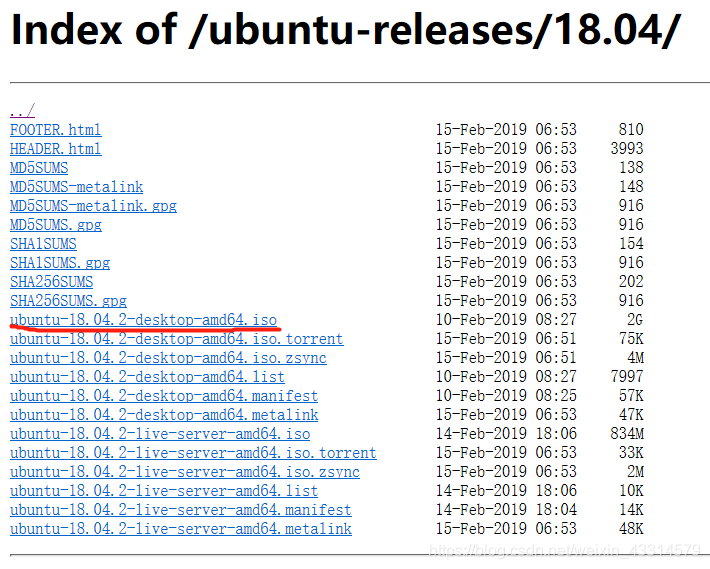The width and height of the screenshot is (710, 569).
Task: Click ubuntu-18.04.2-desktop-amd64.manifest link
Action: [164, 396]
